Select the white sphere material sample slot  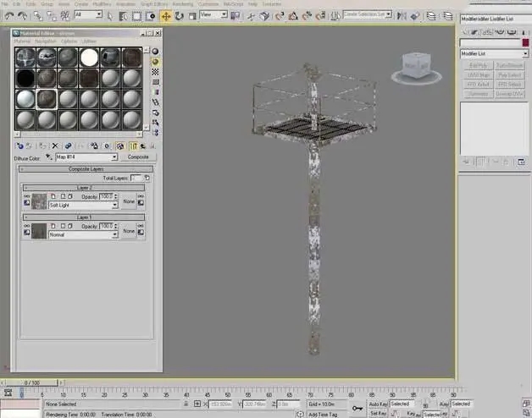89,58
